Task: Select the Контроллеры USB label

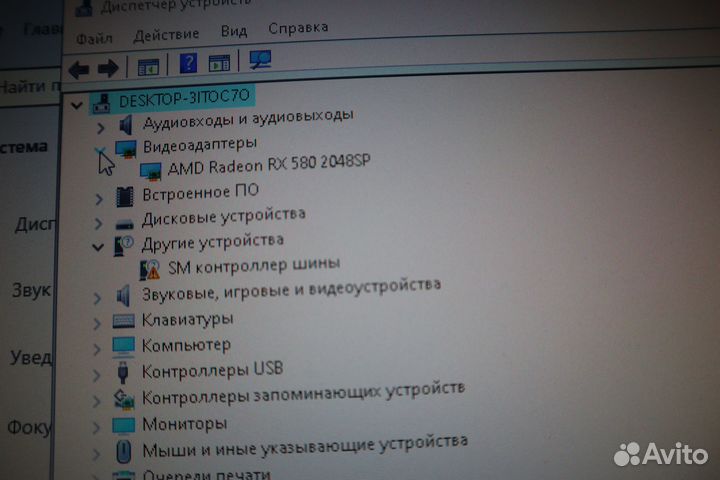Action: pos(213,370)
